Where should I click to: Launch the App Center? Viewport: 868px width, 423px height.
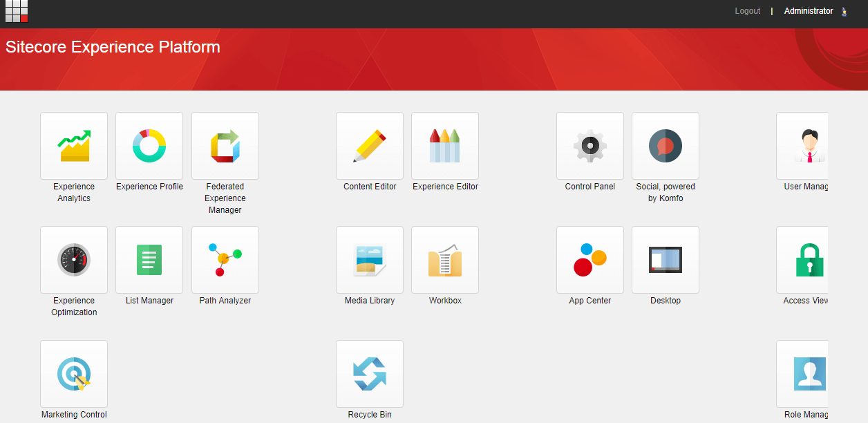point(590,260)
